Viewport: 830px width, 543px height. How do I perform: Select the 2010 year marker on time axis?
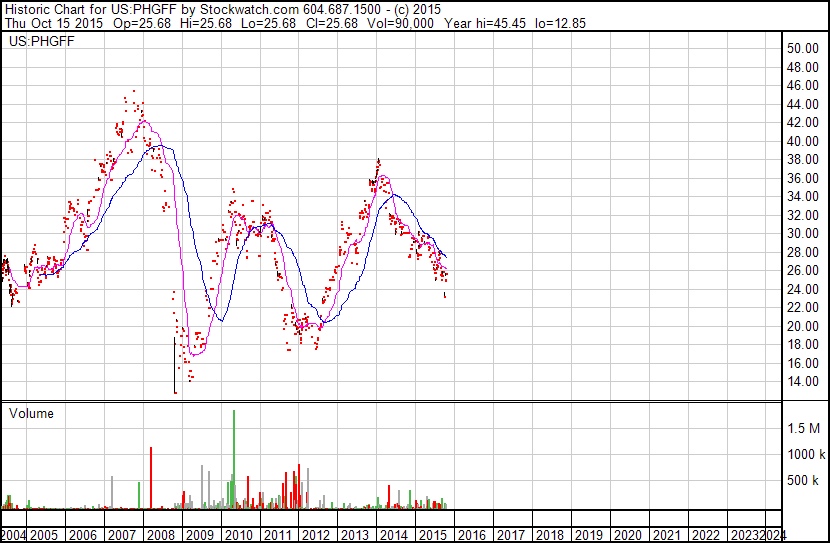point(238,535)
